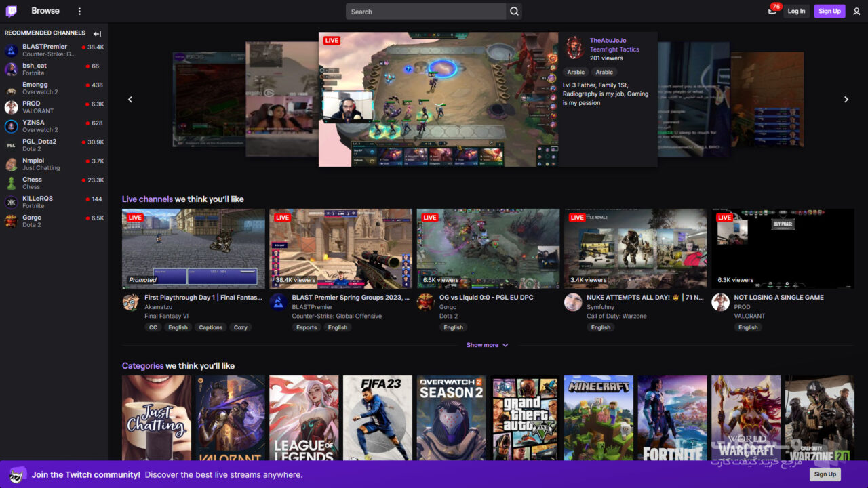Open NOT LOSING A SINGLE GAME stream title

point(779,298)
